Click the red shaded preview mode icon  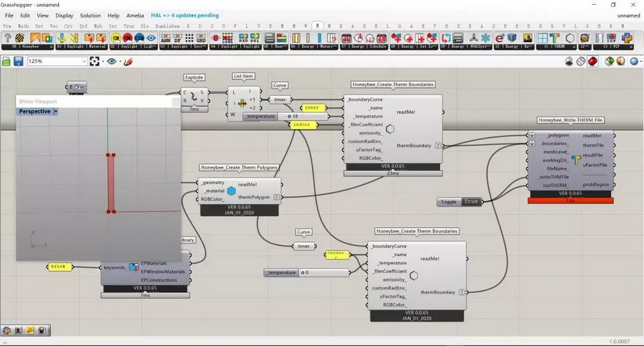(592, 61)
